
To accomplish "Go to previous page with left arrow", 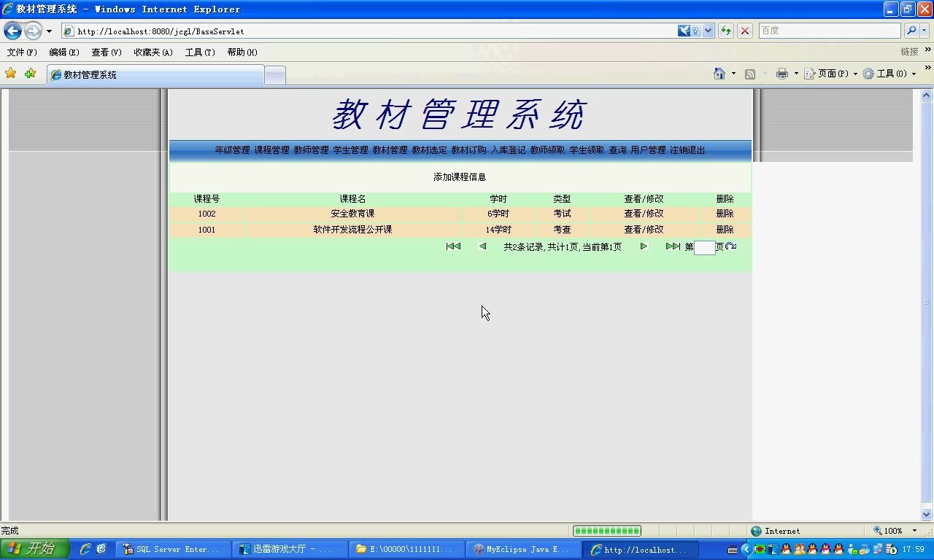I will tap(482, 246).
